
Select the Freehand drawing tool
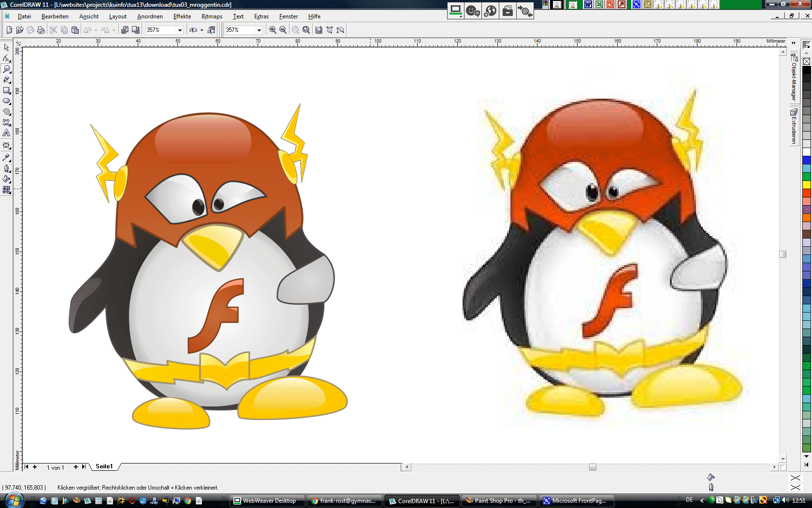[6, 79]
